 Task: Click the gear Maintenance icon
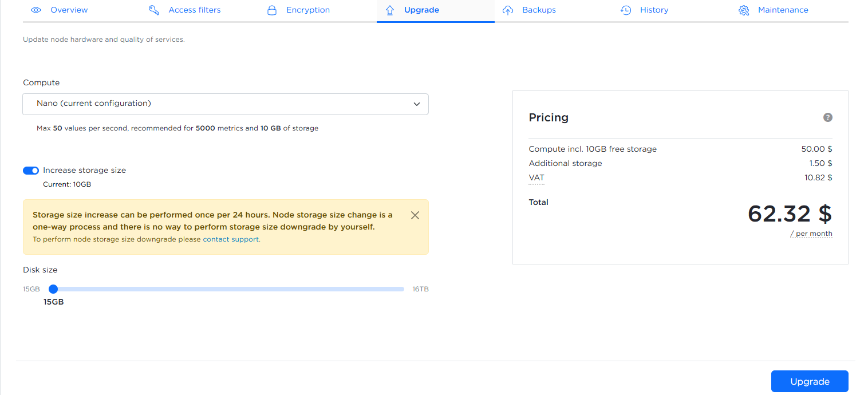(744, 10)
